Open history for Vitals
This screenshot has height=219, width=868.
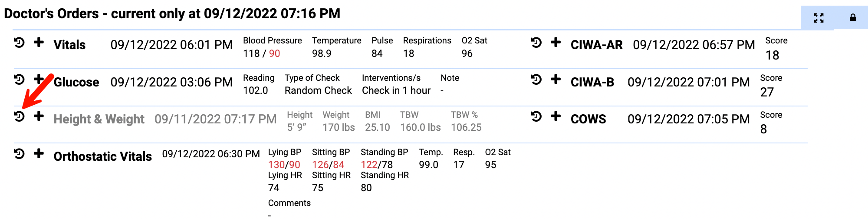pos(19,43)
